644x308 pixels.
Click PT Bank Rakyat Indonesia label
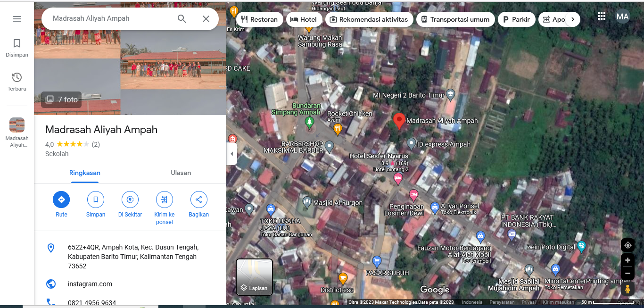[x=528, y=221]
